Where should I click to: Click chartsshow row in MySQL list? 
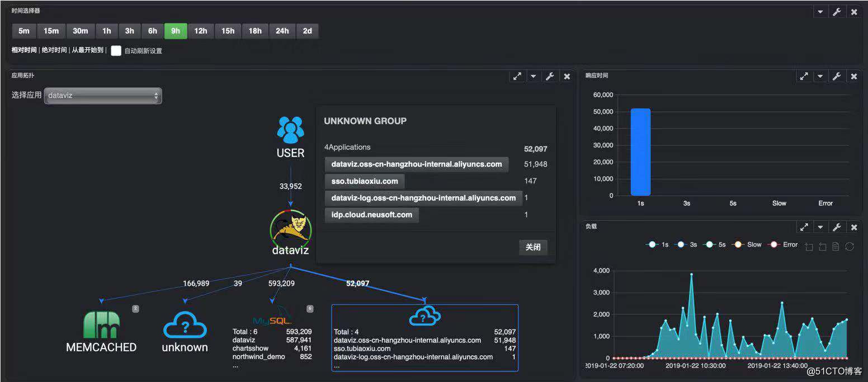point(272,348)
